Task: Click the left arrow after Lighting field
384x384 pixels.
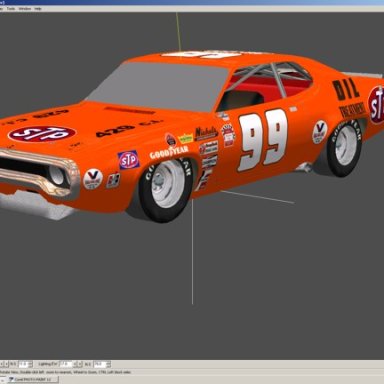Action: (75, 364)
